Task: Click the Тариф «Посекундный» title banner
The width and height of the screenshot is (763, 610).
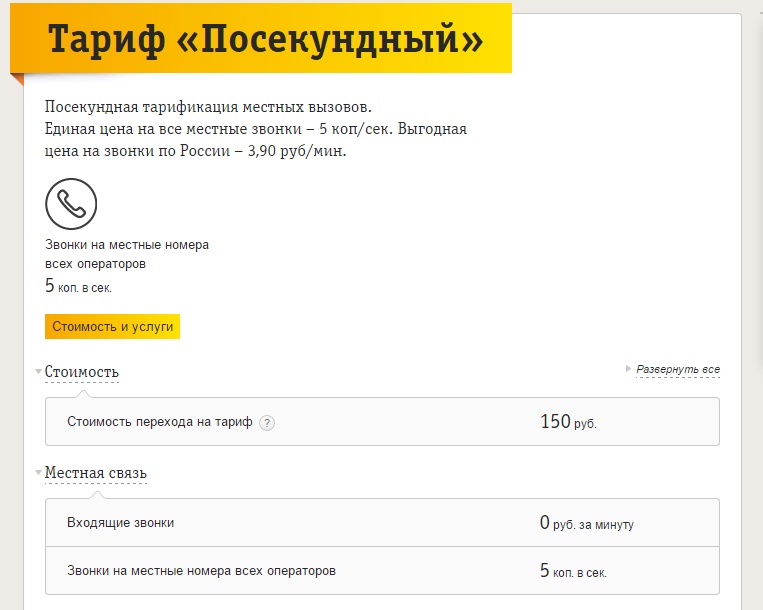Action: pos(265,39)
